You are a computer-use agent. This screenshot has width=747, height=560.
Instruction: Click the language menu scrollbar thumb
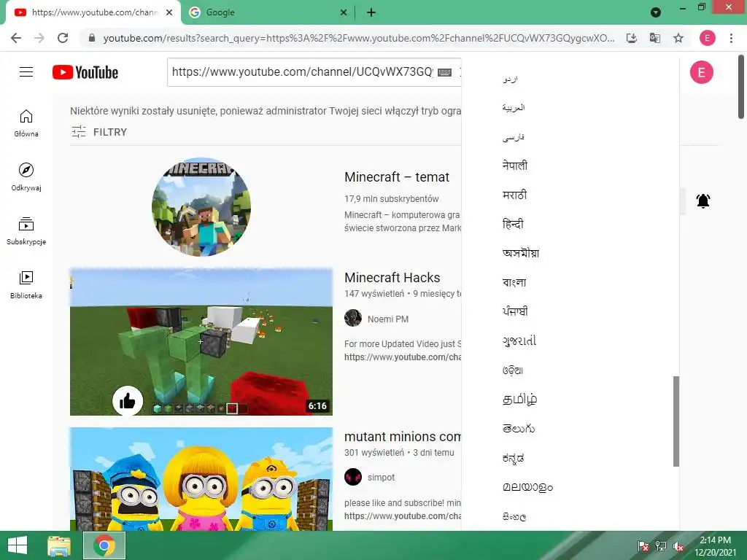pos(676,421)
